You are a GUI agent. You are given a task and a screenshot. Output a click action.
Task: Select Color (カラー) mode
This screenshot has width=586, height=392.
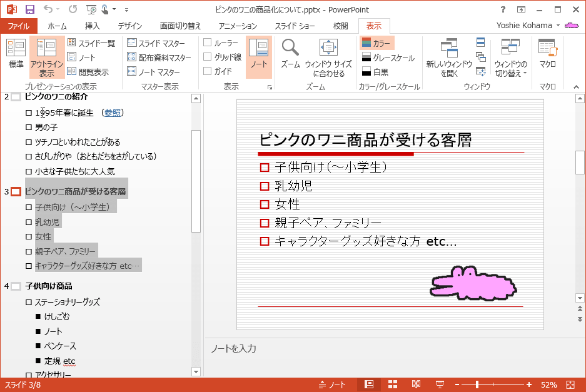(x=376, y=43)
